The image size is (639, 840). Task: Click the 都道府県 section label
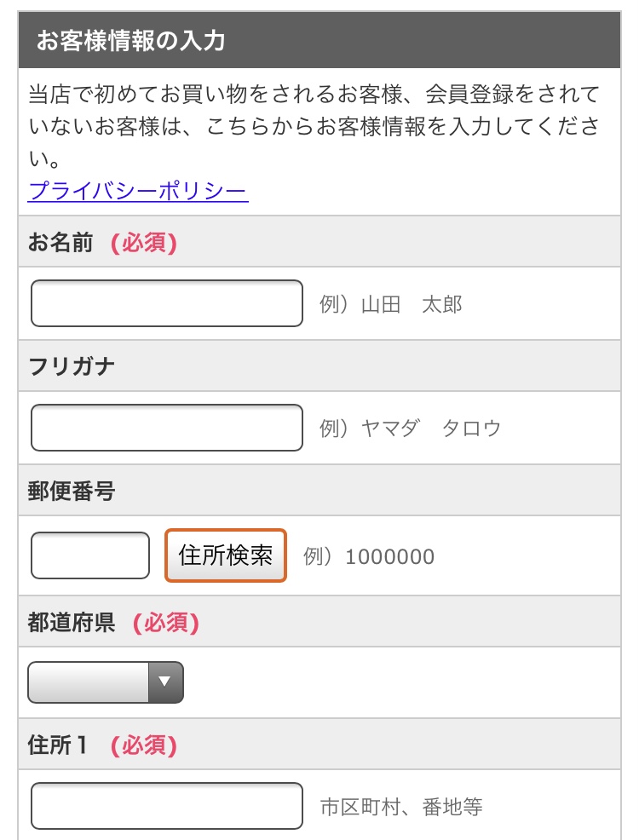72,623
